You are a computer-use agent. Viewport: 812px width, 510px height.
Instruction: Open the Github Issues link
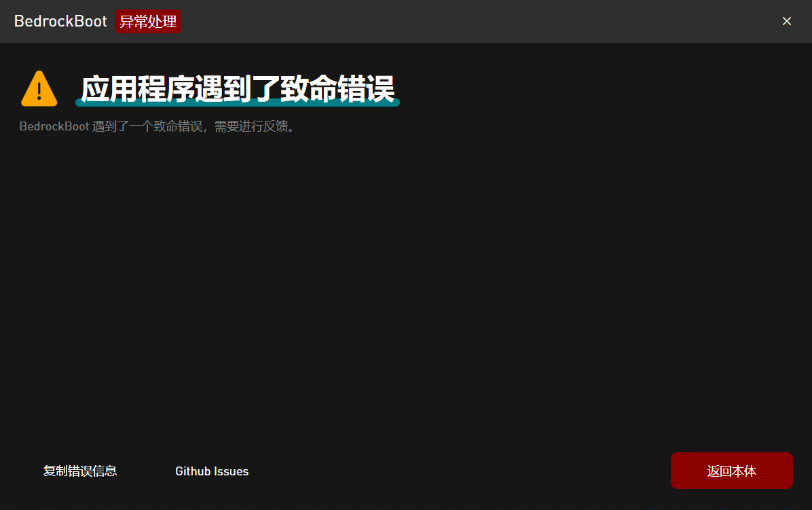pos(212,471)
